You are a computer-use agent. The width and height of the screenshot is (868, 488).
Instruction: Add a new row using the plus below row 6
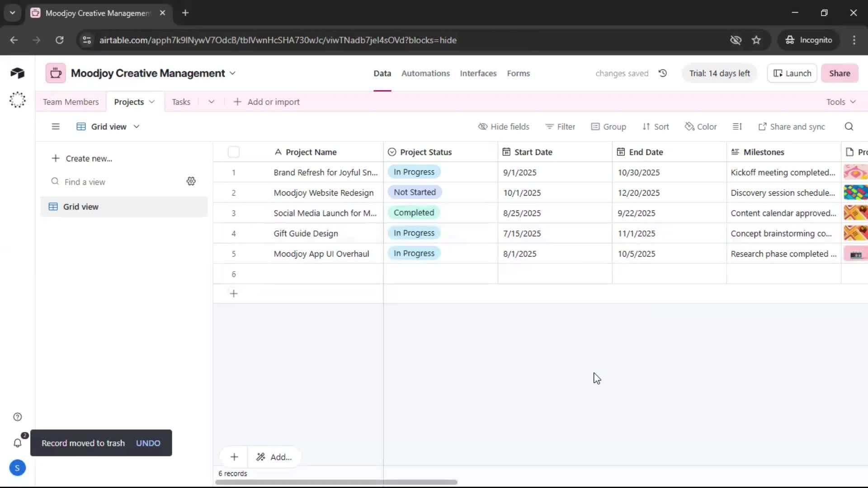coord(234,294)
